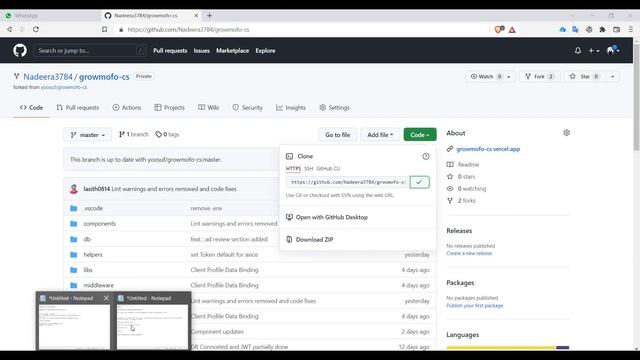This screenshot has width=640, height=360.
Task: Close the growmofo-cs browser tab
Action: (196, 16)
